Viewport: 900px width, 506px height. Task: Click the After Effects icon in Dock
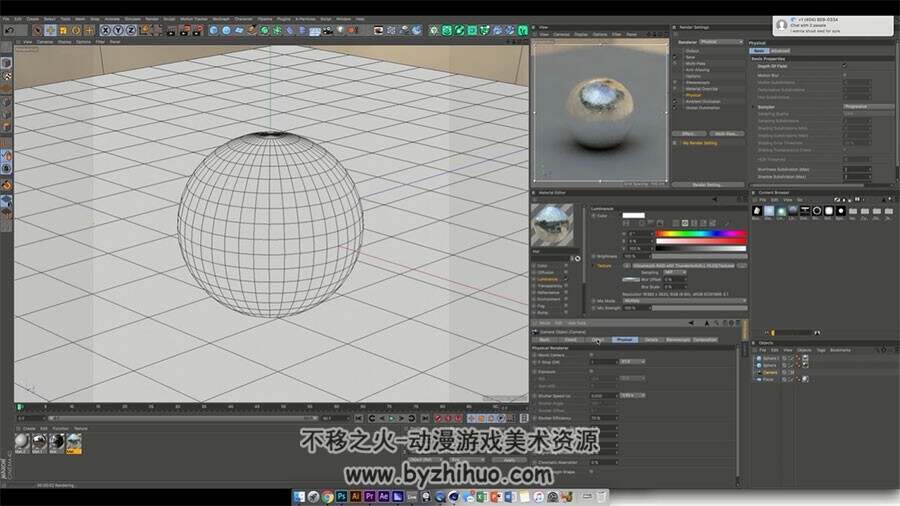pyautogui.click(x=383, y=496)
